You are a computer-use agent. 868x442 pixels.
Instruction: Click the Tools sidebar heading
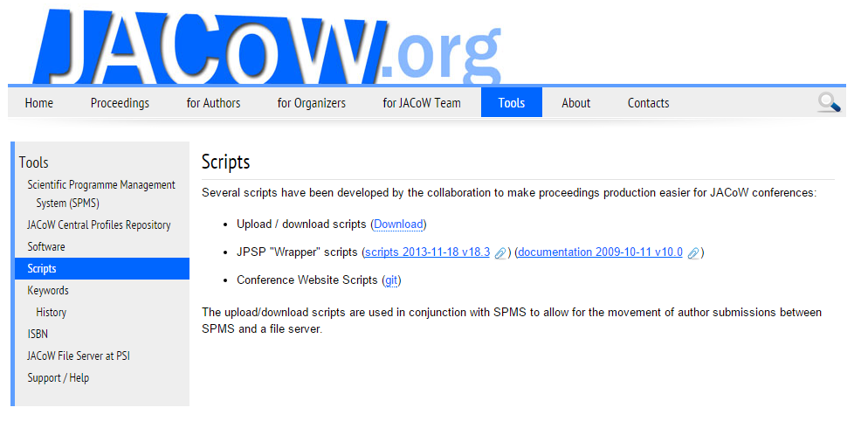(34, 162)
